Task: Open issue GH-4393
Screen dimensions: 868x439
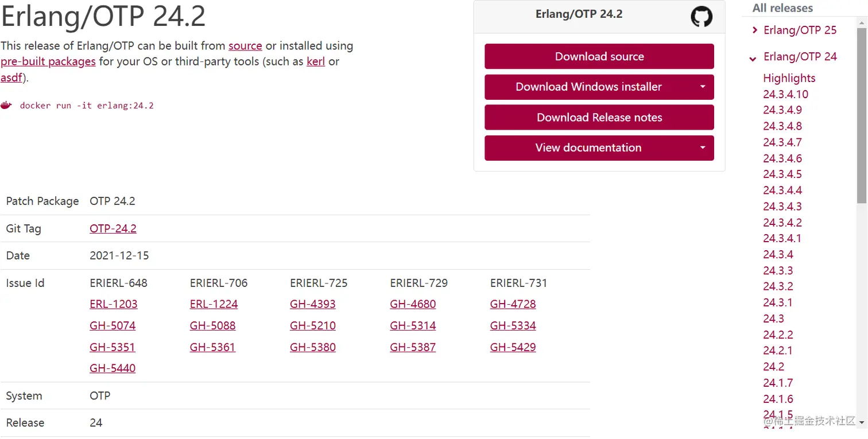Action: coord(313,304)
